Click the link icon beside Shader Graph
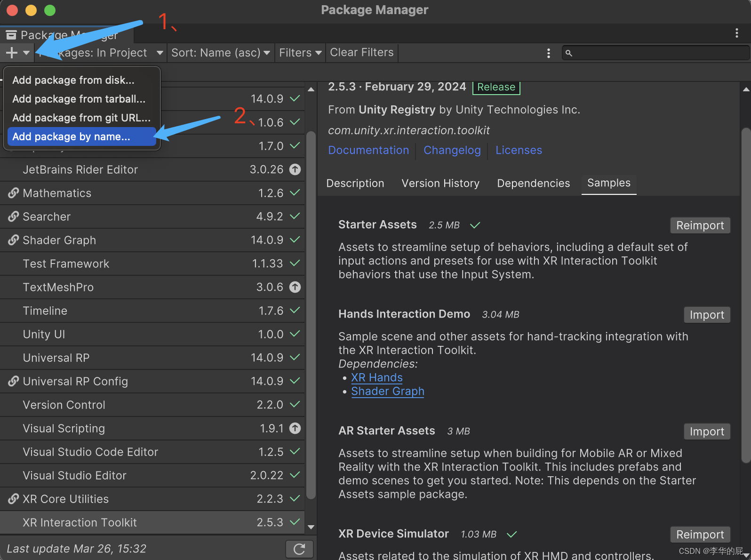 coord(13,240)
